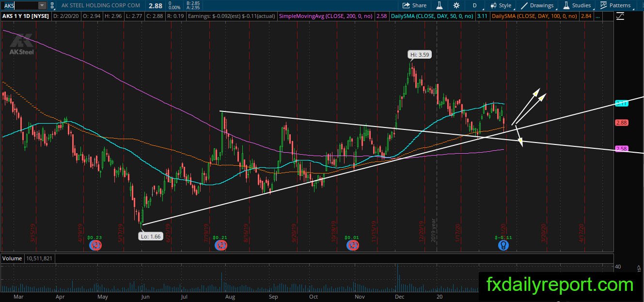This screenshot has height=302, width=644.
Task: Open chart settings gear icon
Action: coord(456,5)
